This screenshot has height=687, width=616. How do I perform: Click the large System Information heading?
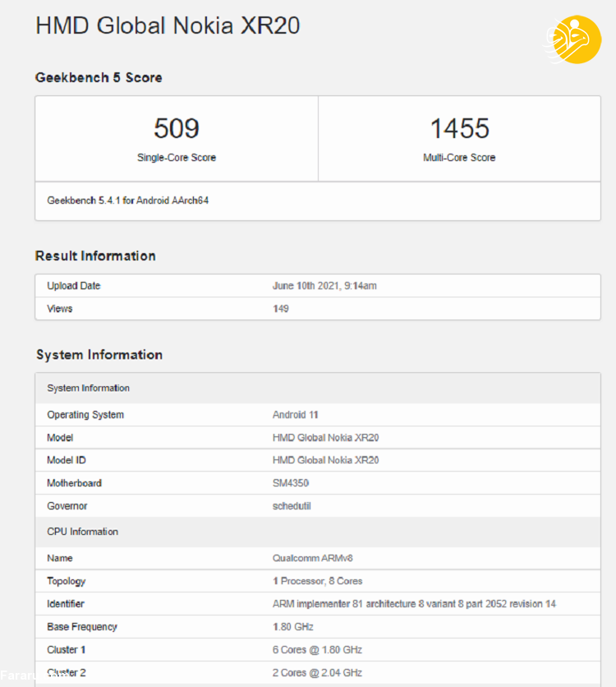click(x=99, y=354)
